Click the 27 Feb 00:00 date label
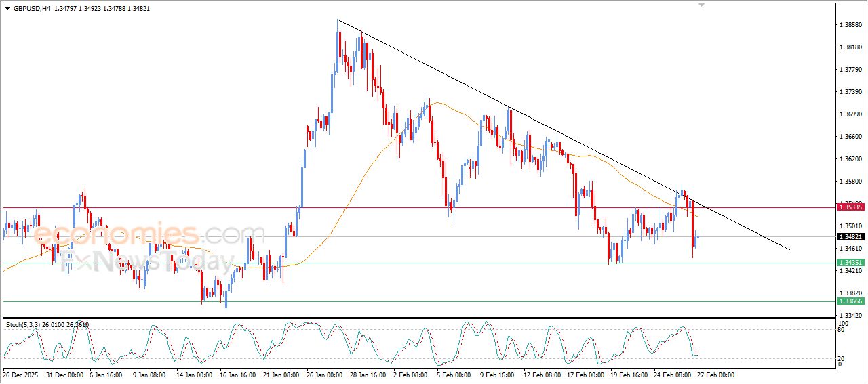 click(x=715, y=375)
